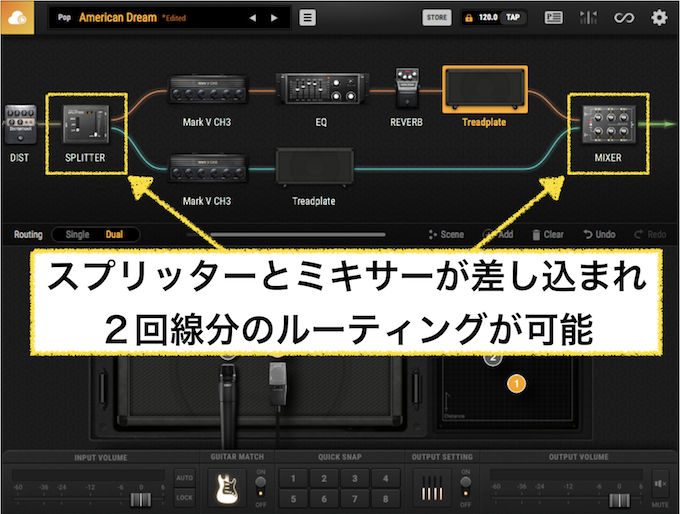Switch routing to Single

(x=77, y=234)
